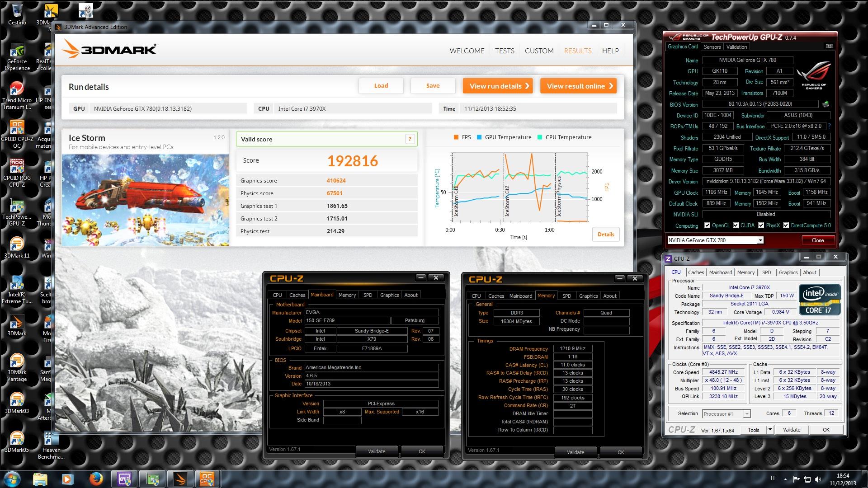Click OK in the CPU-Z Mainboard window
Screen dimensions: 868x488
coord(422,451)
